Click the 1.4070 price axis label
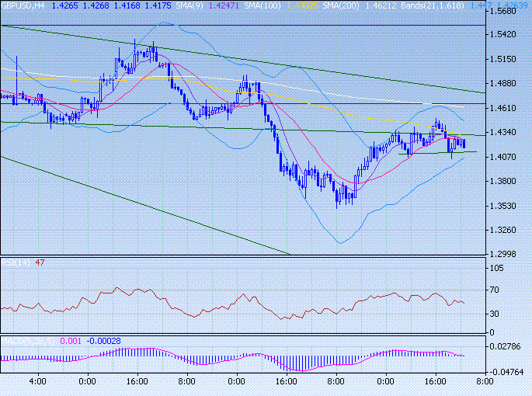532x396 pixels. 507,157
